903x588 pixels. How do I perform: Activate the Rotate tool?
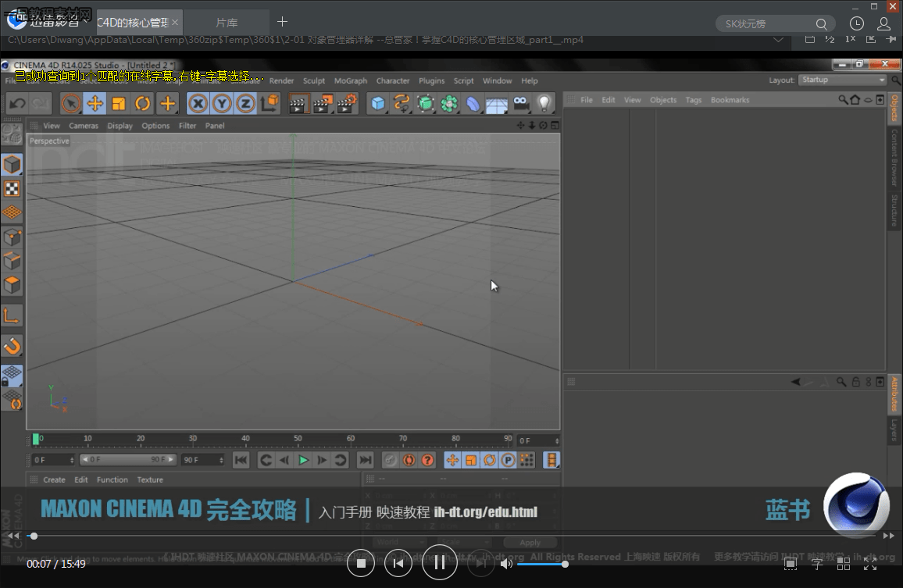143,104
